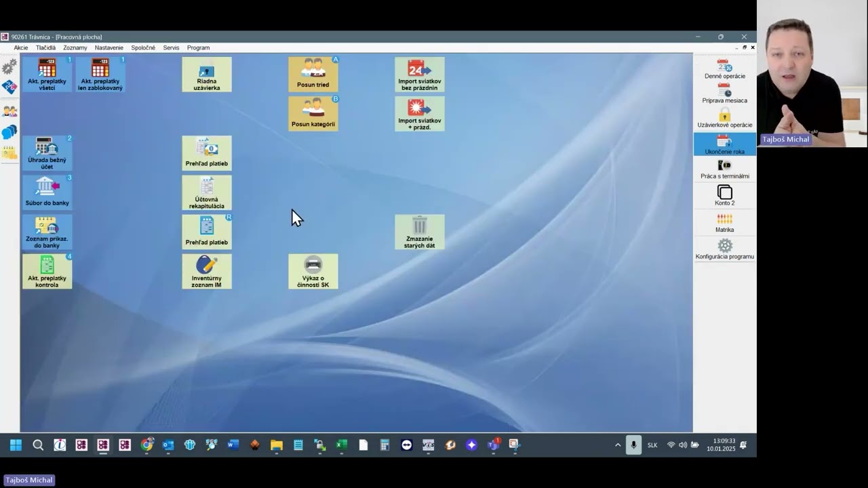Image resolution: width=868 pixels, height=488 pixels.
Task: Select 'Ukončenie roka' in right panel
Action: click(x=725, y=144)
